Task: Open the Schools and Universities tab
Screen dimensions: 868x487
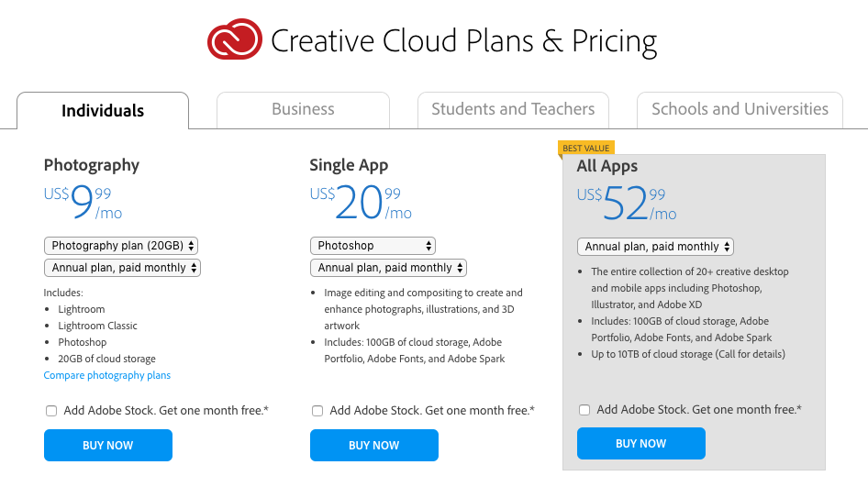Action: pyautogui.click(x=740, y=109)
